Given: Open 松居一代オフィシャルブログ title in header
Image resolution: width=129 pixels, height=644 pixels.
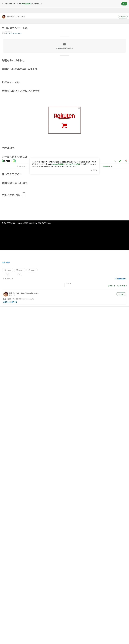Looking at the screenshot, I should pyautogui.click(x=16, y=17).
